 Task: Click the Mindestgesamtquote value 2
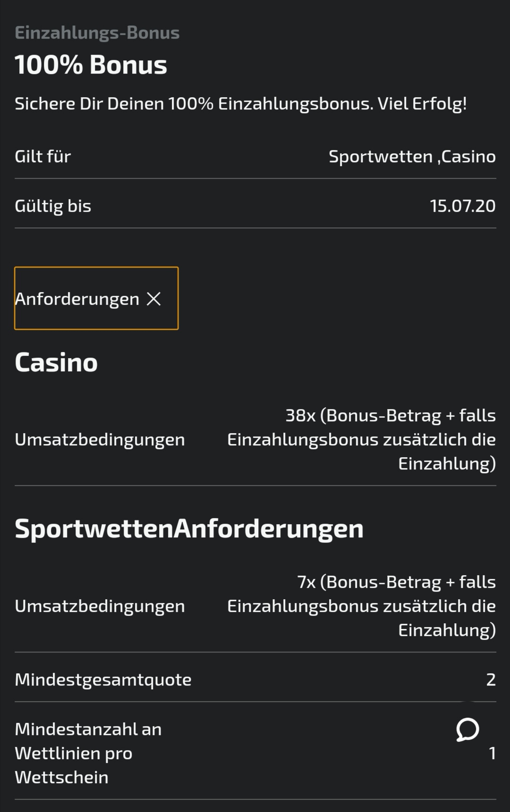point(491,679)
